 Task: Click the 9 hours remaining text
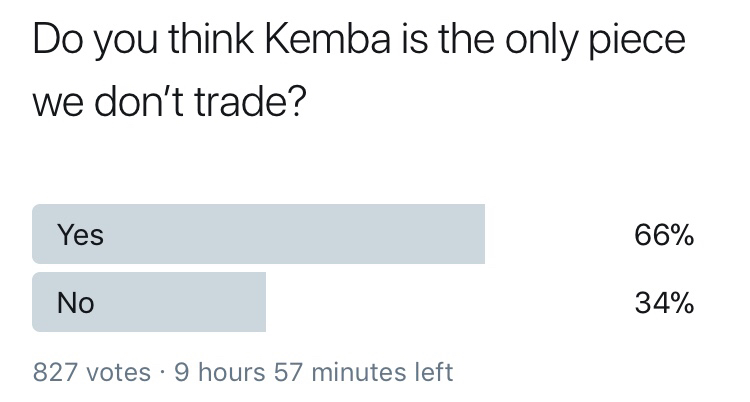click(220, 373)
